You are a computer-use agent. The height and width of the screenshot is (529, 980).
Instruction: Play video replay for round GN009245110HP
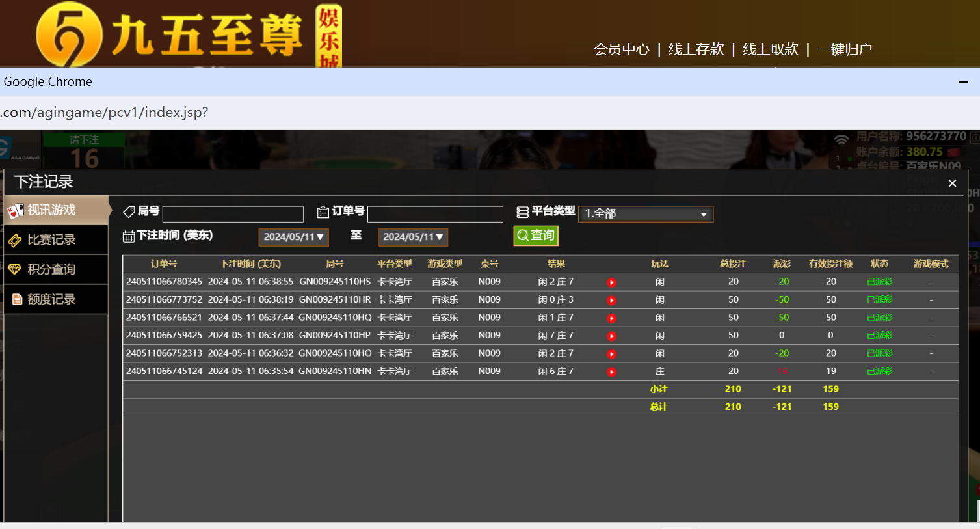pos(611,336)
